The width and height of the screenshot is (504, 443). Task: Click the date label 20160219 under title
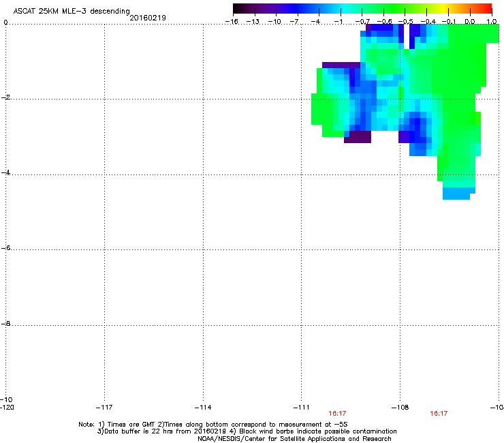148,18
